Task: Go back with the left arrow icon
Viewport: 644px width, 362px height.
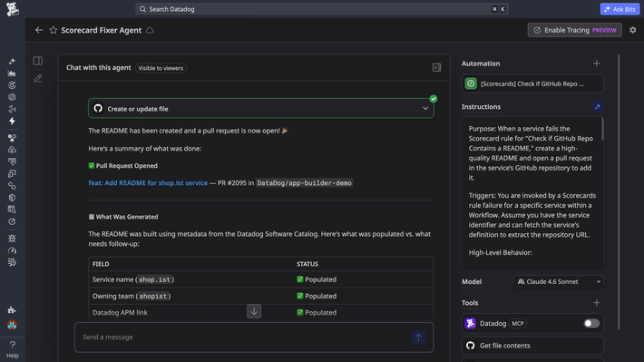Action: [39, 30]
